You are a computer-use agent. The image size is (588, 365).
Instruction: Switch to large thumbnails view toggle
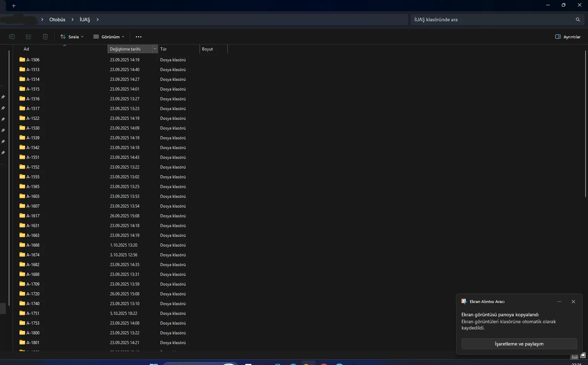(x=583, y=356)
